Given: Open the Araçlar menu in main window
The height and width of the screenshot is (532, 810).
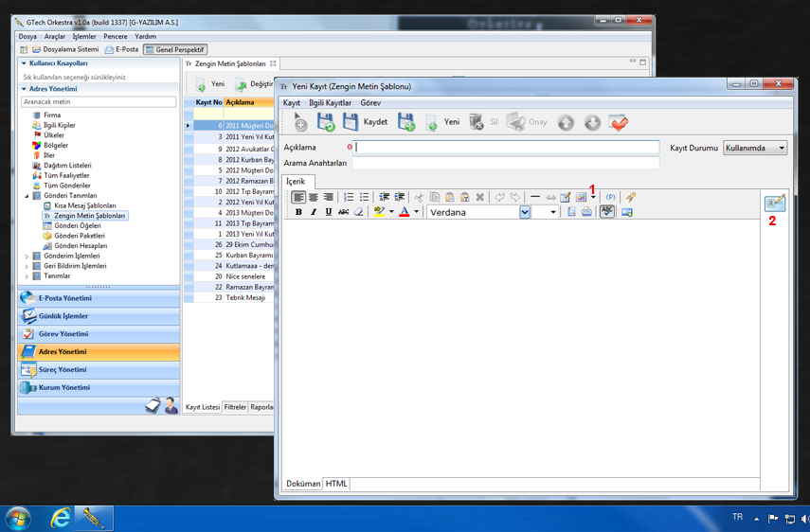Looking at the screenshot, I should pos(55,37).
